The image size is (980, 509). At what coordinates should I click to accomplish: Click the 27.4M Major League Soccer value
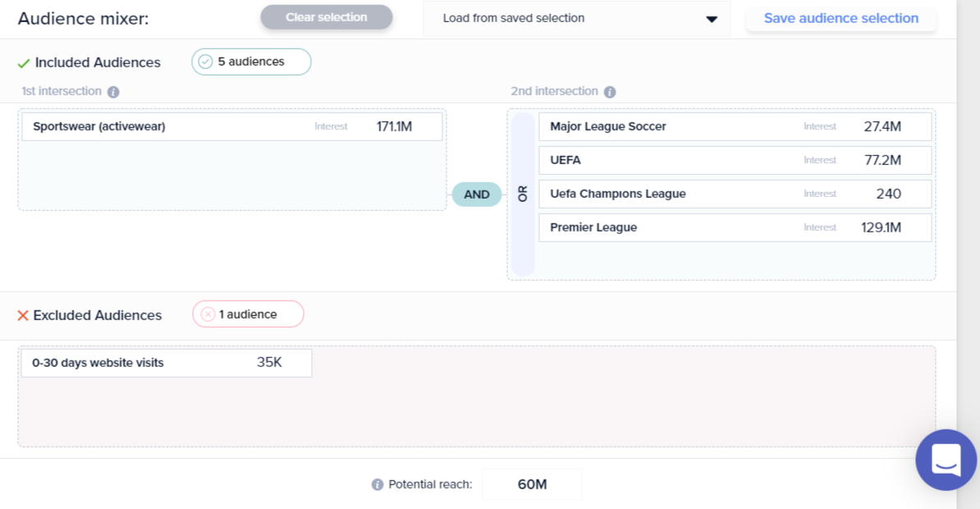click(882, 126)
